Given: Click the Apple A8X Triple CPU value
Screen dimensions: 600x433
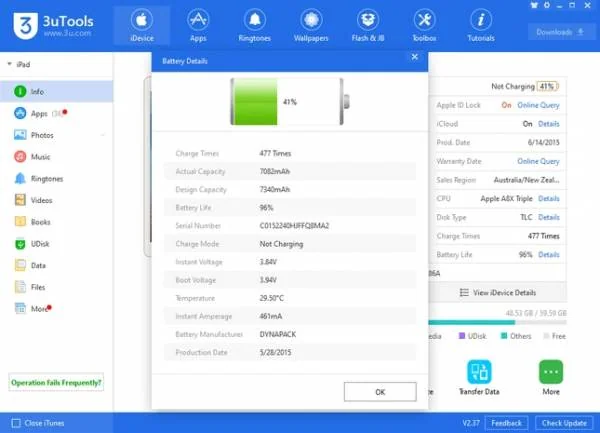Looking at the screenshot, I should [x=506, y=199].
